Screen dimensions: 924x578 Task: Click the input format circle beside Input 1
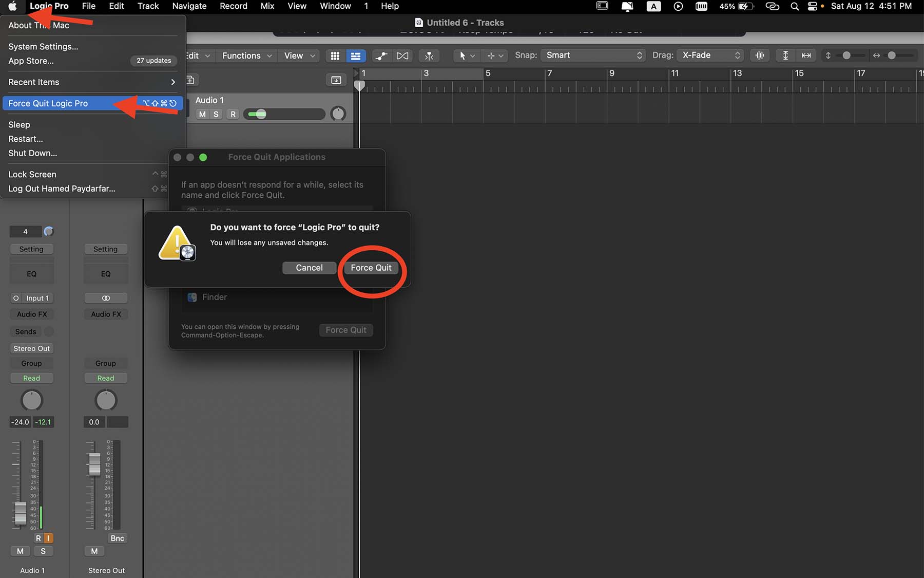point(16,298)
